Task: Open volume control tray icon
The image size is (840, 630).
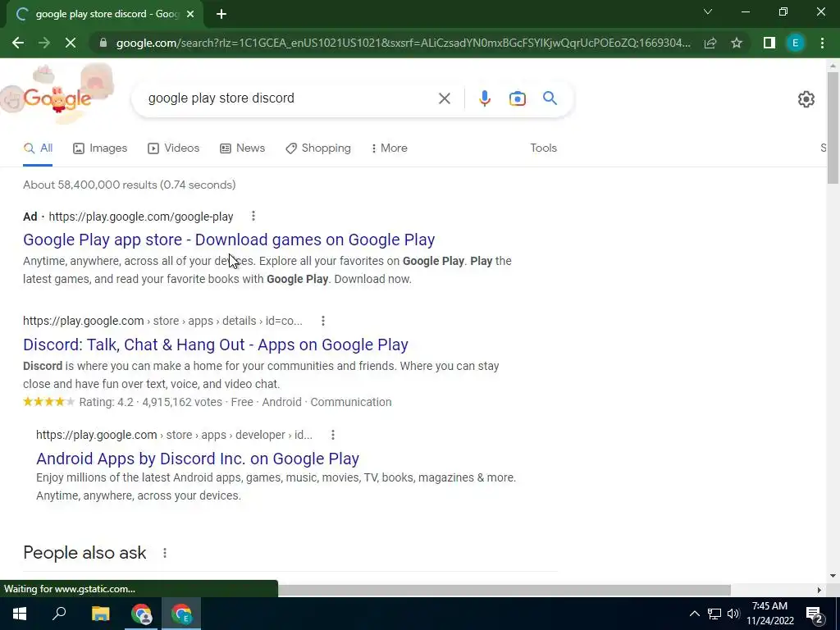Action: pyautogui.click(x=733, y=614)
